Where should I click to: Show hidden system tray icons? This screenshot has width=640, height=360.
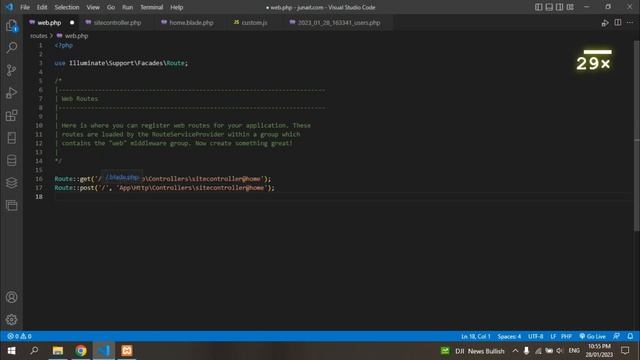(x=515, y=351)
